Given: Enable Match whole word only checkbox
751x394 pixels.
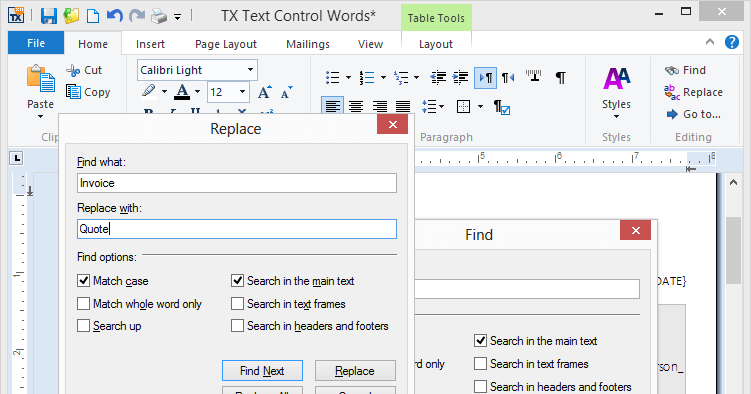Looking at the screenshot, I should tap(83, 304).
